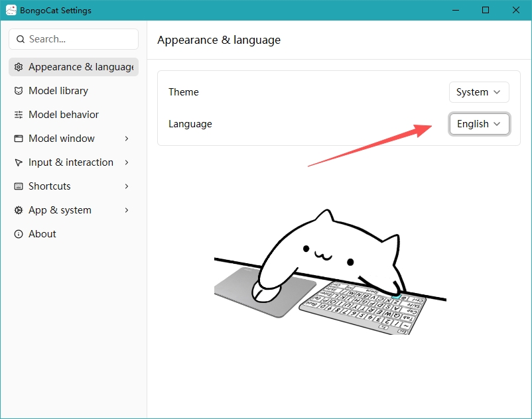Click the cursor icon beside Input & interaction
The height and width of the screenshot is (419, 532).
click(x=19, y=162)
